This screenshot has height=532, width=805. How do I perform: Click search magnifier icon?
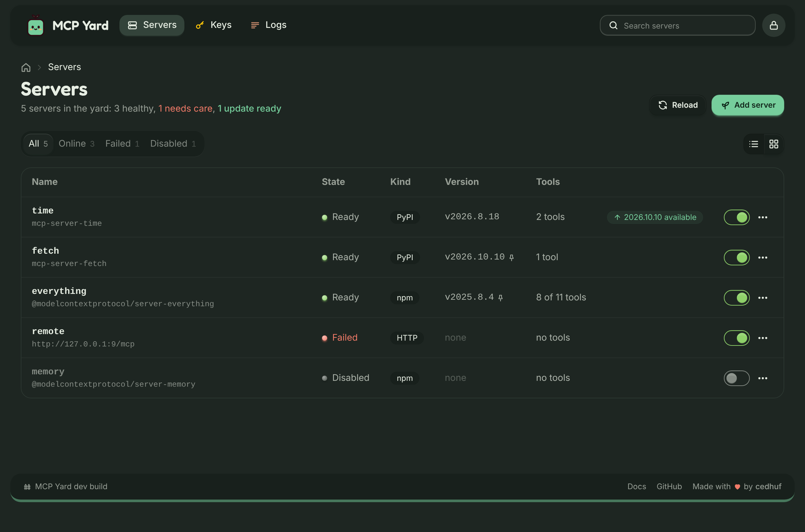[x=613, y=25]
